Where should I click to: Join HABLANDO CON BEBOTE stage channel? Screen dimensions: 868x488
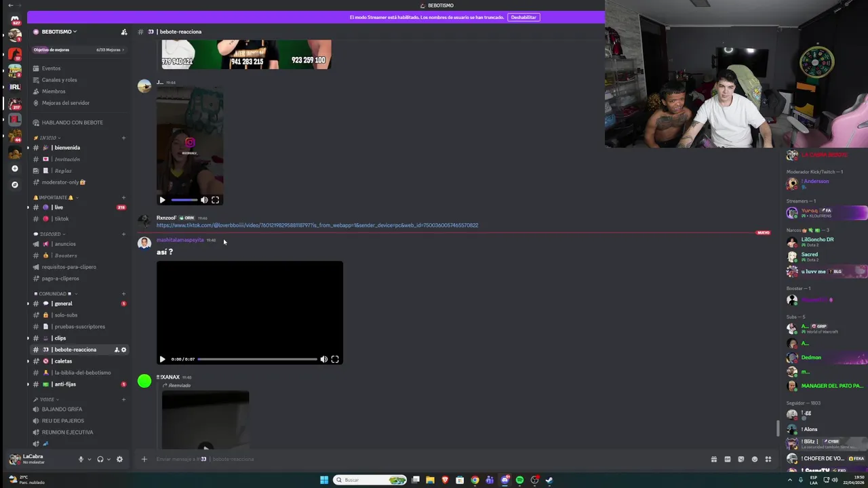(x=72, y=123)
